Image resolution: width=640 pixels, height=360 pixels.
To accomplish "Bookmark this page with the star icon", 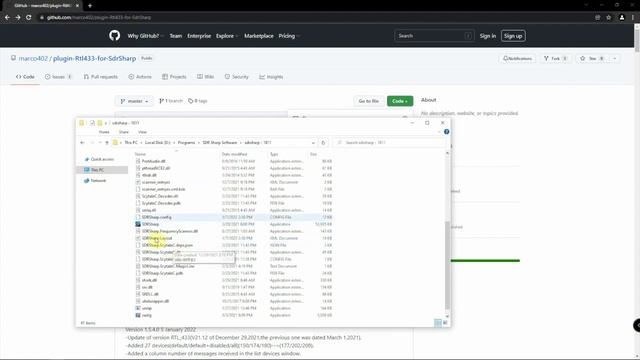I will click(609, 18).
